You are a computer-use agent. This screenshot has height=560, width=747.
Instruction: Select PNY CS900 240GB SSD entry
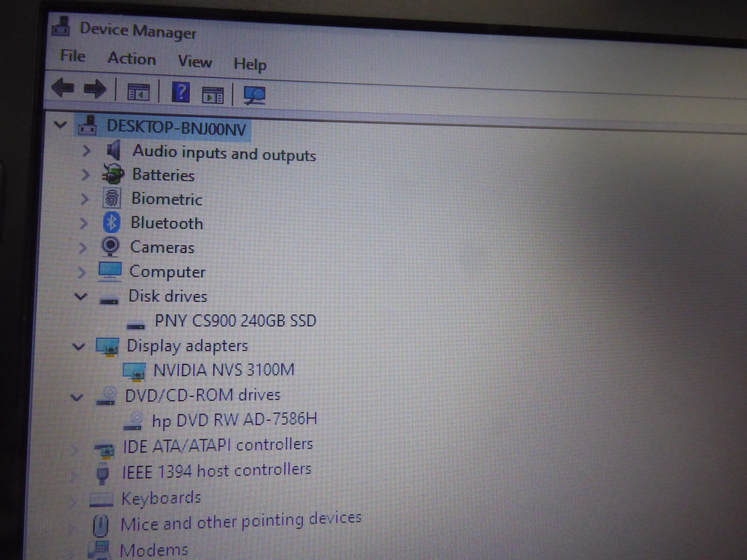click(x=236, y=321)
